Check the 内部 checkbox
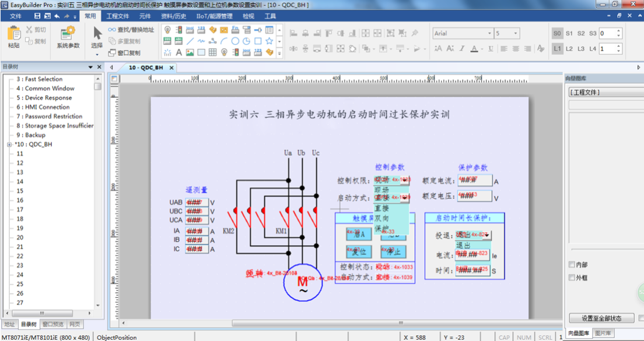This screenshot has width=644, height=341. (x=572, y=264)
